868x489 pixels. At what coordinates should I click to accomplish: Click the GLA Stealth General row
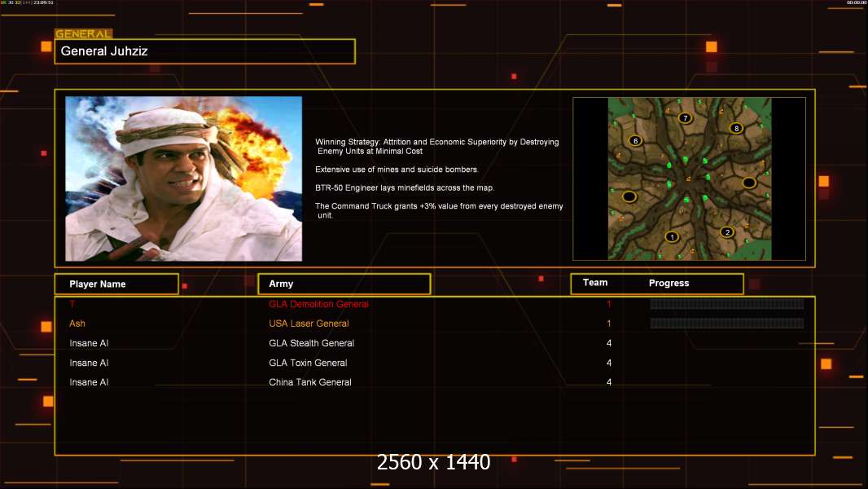click(x=311, y=343)
